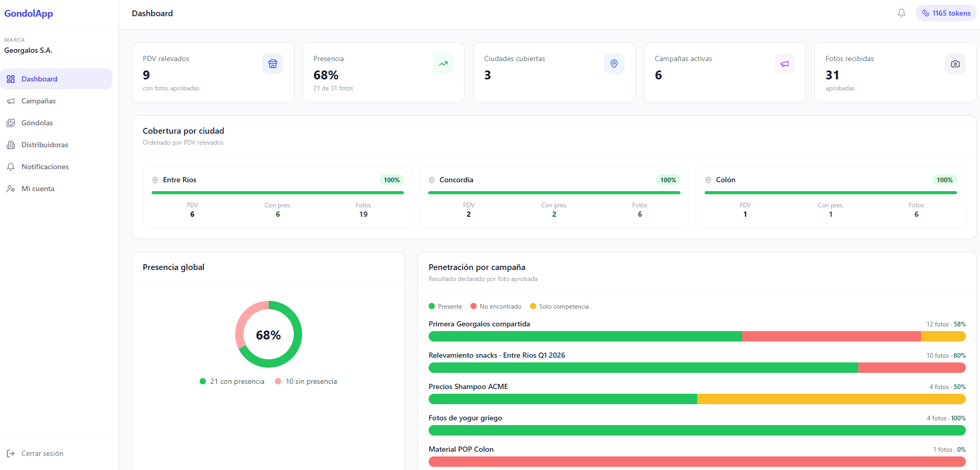Click the 100% badge on Entre Ríos card

[391, 180]
